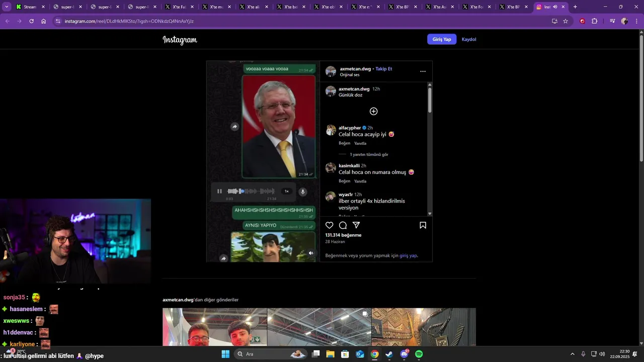
Task: Share the reel with the paper plane icon
Action: [356, 225]
